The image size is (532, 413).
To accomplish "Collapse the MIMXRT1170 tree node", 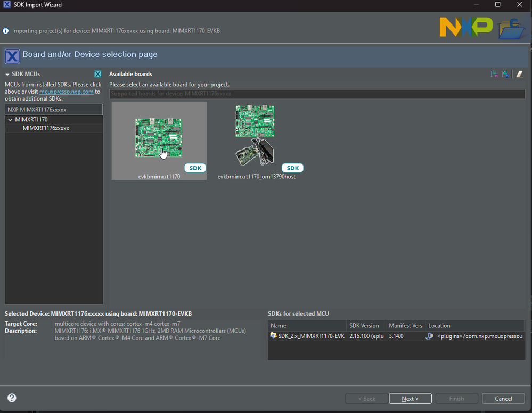I will pos(10,119).
